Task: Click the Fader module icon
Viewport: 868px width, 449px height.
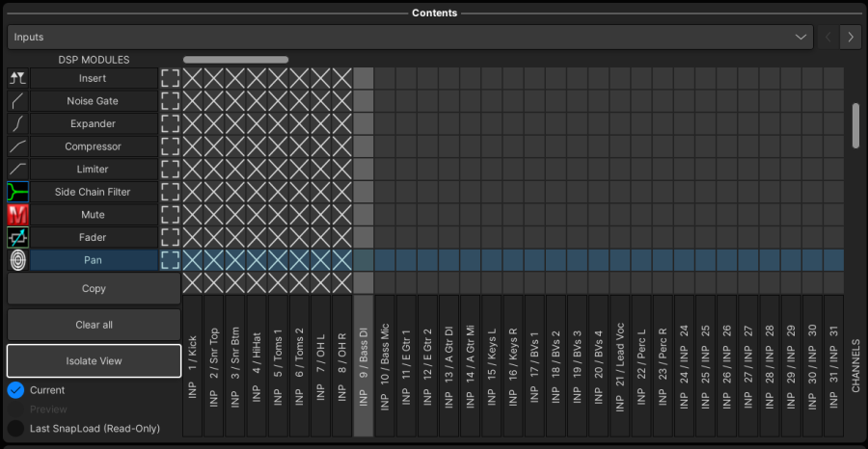Action: (x=17, y=237)
